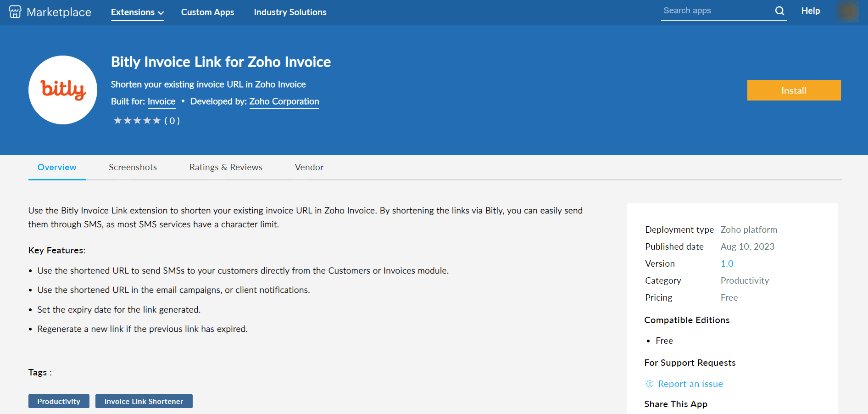Switch to the Screenshots tab
The image size is (868, 414).
coord(133,168)
